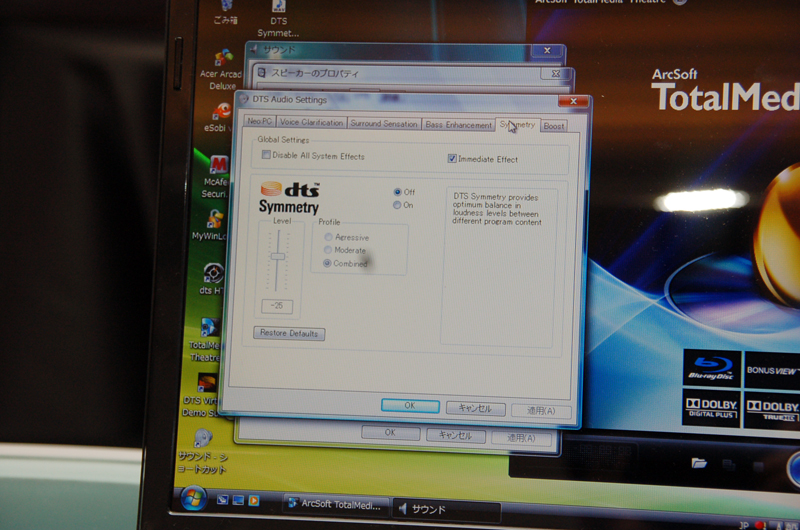
Task: Click the -25 level value field
Action: [277, 306]
